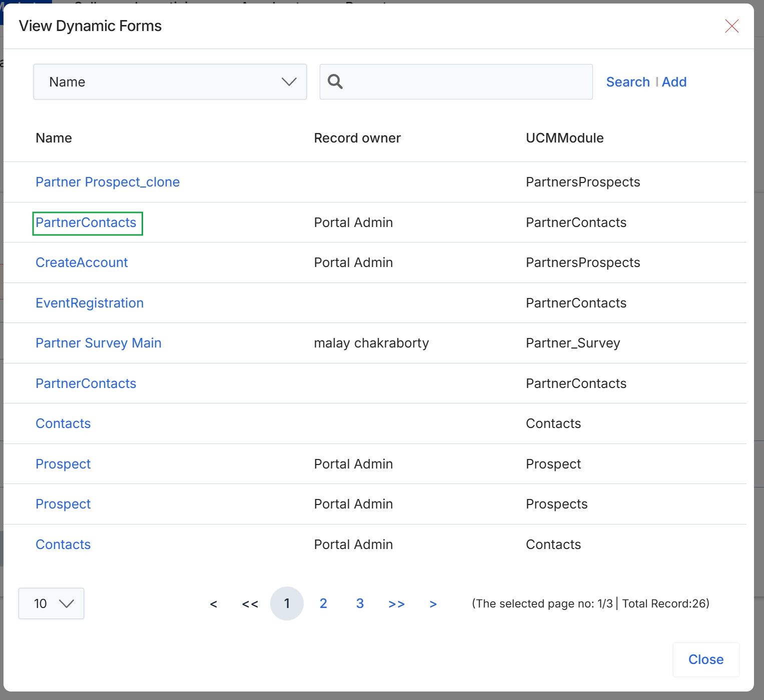
Task: Click the PartnerContacts module in the EventRegistration row
Action: [576, 303]
